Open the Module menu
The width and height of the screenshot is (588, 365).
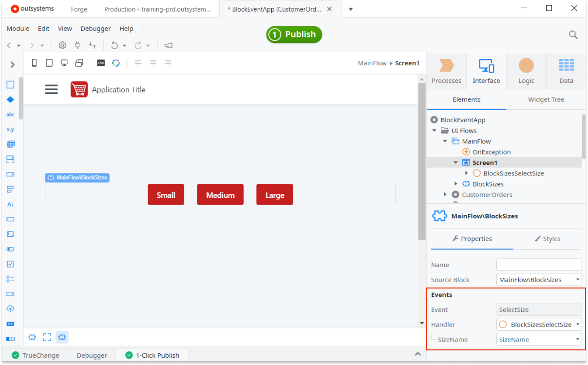(x=18, y=29)
